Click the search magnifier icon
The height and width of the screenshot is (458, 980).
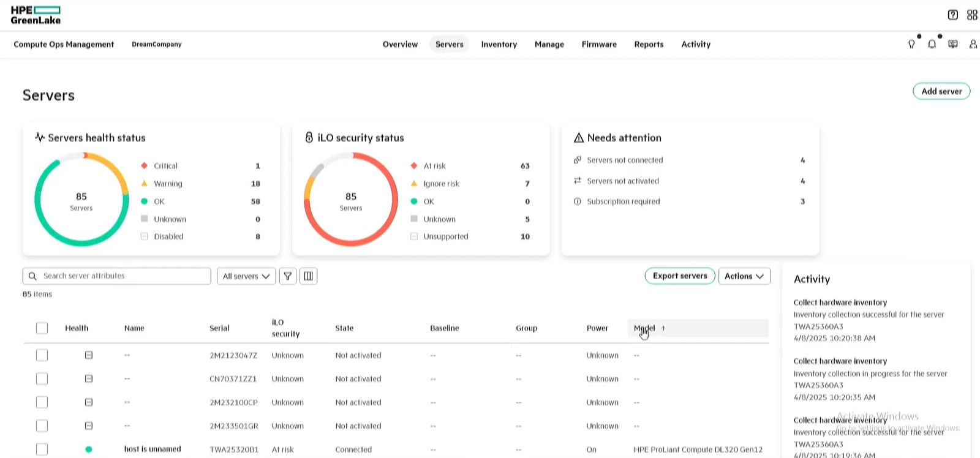click(32, 276)
